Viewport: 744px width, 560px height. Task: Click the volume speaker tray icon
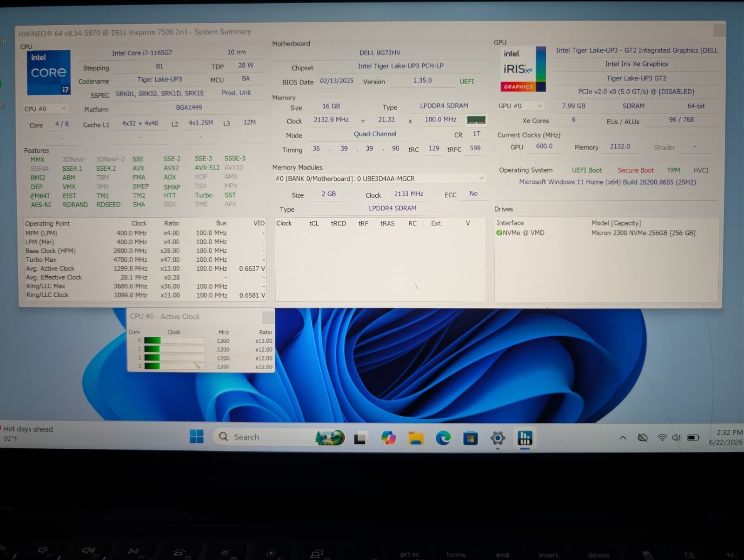pos(676,437)
